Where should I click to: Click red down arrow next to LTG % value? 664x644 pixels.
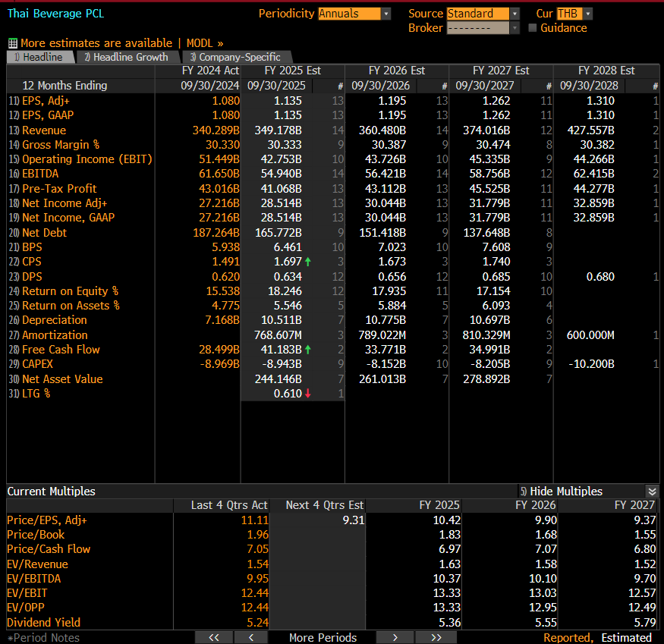(x=308, y=394)
